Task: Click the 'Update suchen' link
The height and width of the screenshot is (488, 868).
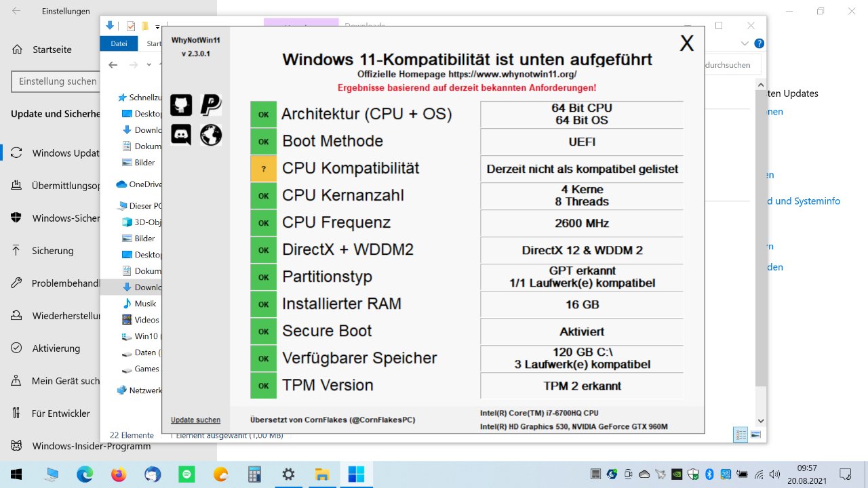Action: point(195,420)
